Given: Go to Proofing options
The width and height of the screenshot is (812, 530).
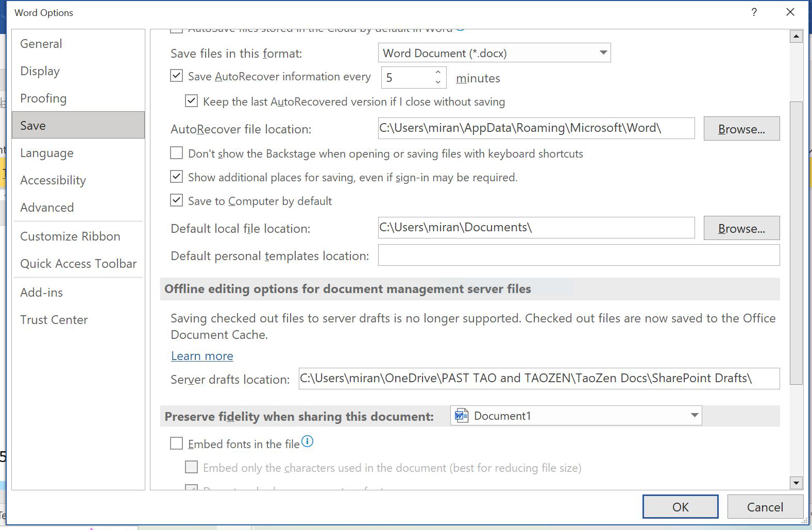Looking at the screenshot, I should click(x=78, y=98).
